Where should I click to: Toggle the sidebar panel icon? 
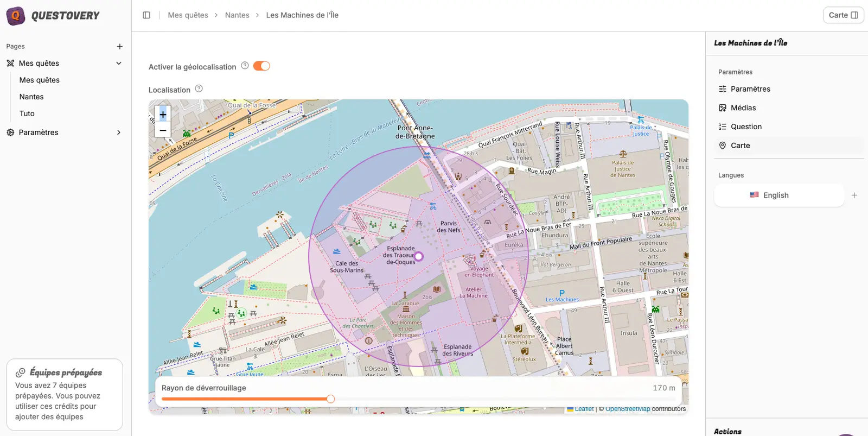click(x=146, y=15)
